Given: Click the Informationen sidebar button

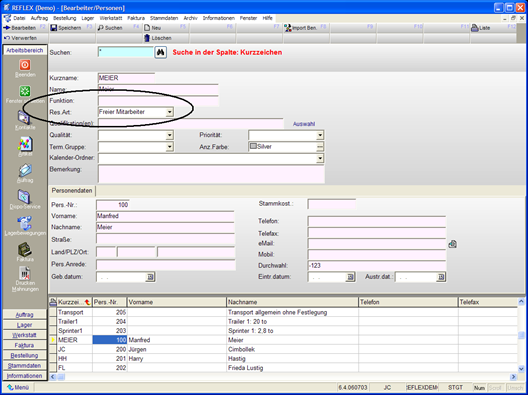Looking at the screenshot, I should click(25, 376).
